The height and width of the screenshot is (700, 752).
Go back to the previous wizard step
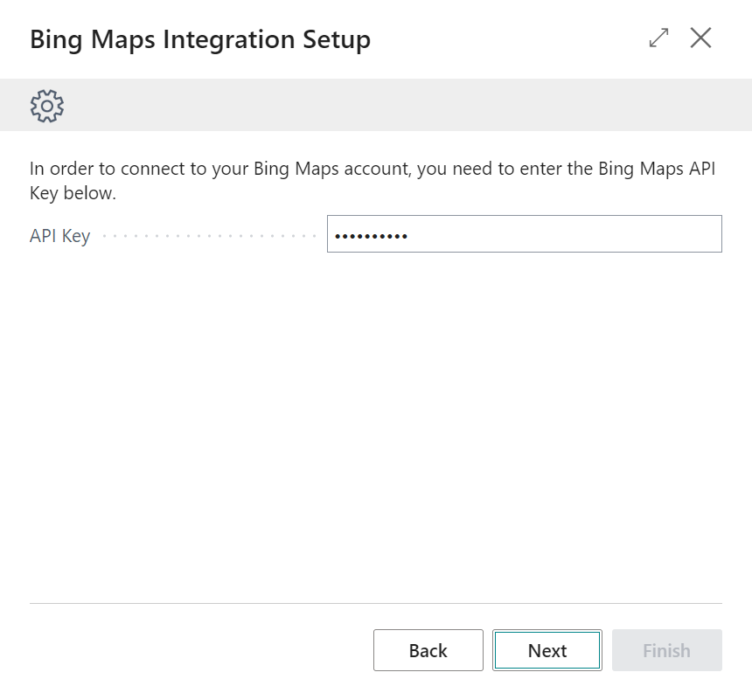pyautogui.click(x=428, y=650)
